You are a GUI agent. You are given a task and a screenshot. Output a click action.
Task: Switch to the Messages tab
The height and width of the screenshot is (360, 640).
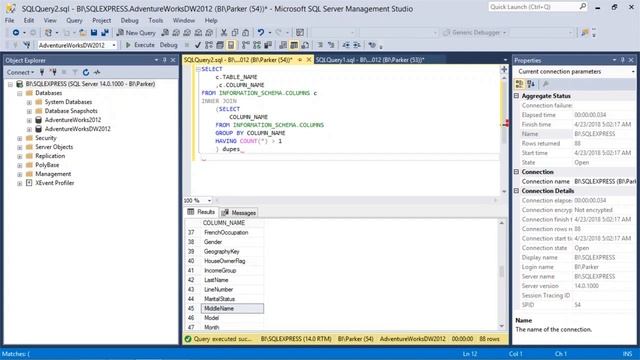click(239, 213)
